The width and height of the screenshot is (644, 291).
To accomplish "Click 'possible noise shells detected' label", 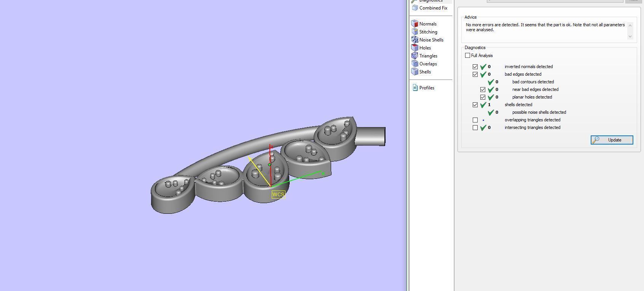I will coord(539,112).
